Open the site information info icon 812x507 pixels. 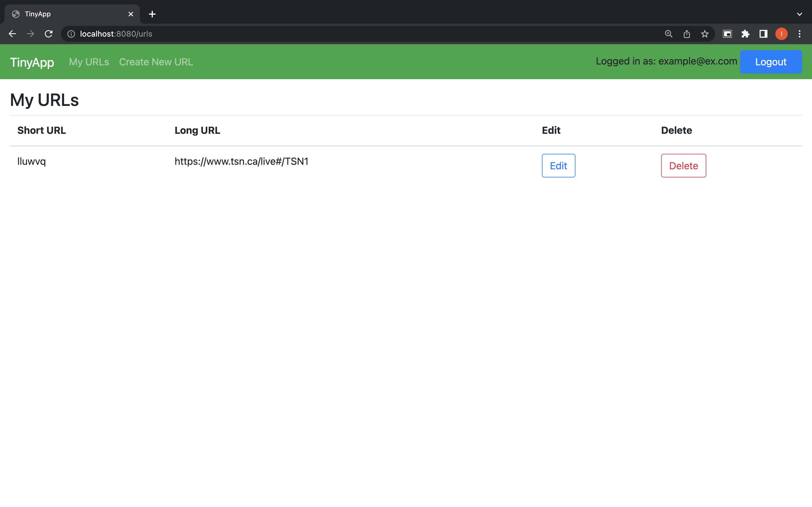tap(71, 34)
